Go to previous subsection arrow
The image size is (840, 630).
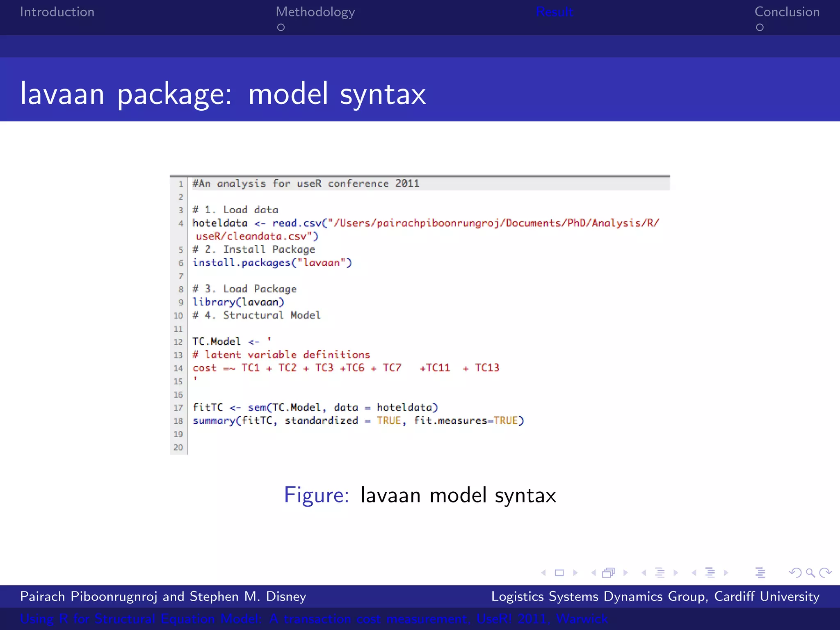pos(644,573)
